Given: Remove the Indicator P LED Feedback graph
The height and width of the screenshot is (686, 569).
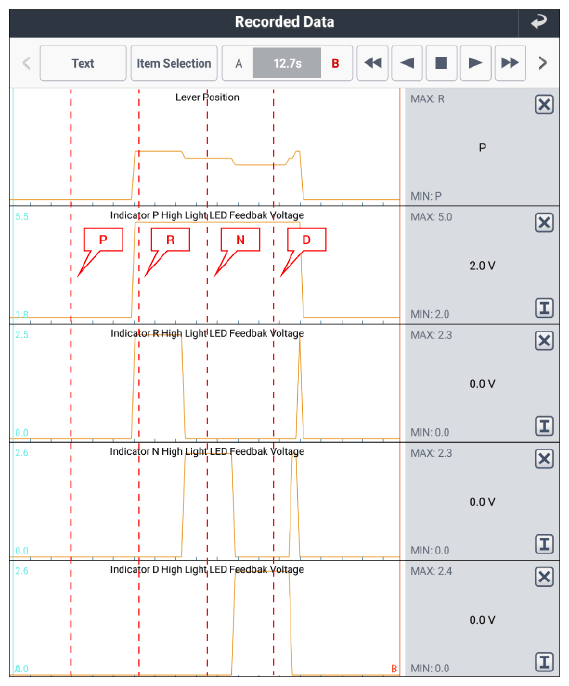Looking at the screenshot, I should point(544,223).
